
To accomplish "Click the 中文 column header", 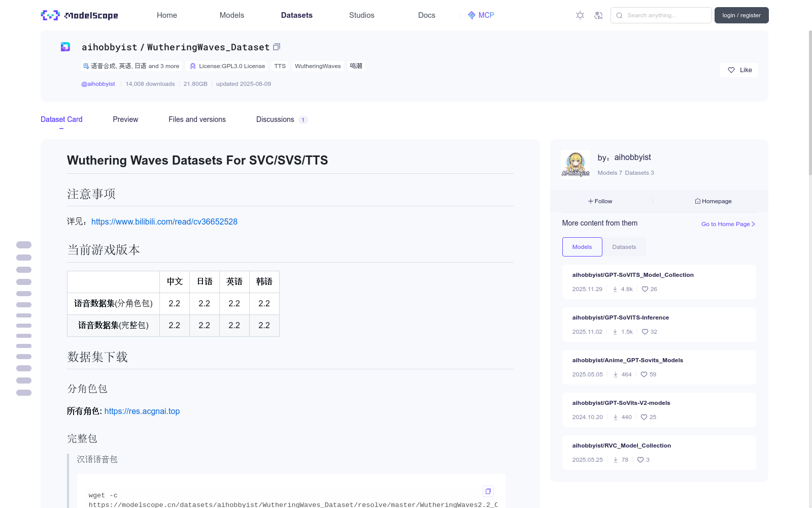I will [x=175, y=281].
